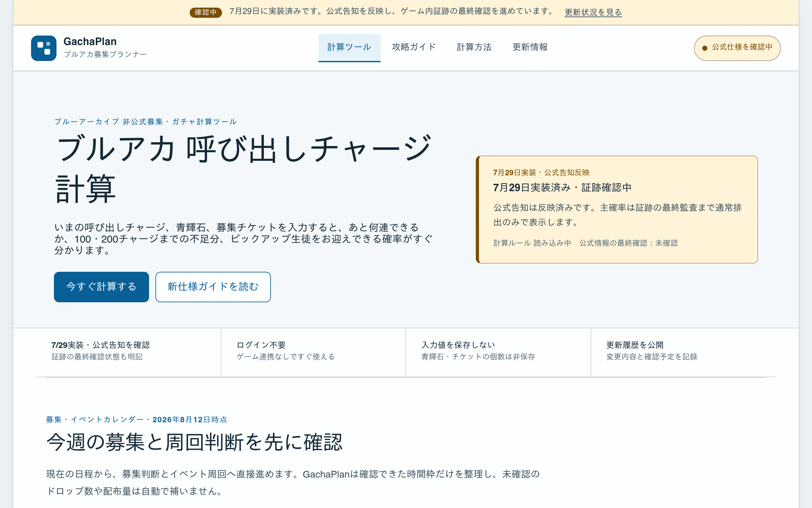Click ブルーアーカイブ 非公式募集・ガチャ計算ツール eyebrow text
Screen dimensions: 812x508
[x=146, y=122]
